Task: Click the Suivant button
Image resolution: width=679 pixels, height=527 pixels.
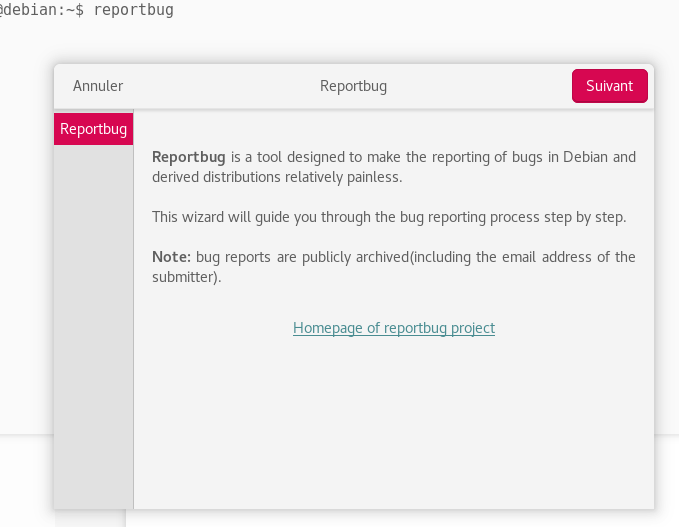Action: [609, 86]
